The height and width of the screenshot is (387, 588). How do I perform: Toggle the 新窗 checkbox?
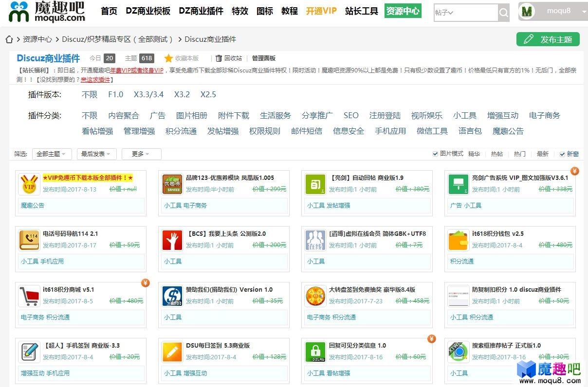562,154
